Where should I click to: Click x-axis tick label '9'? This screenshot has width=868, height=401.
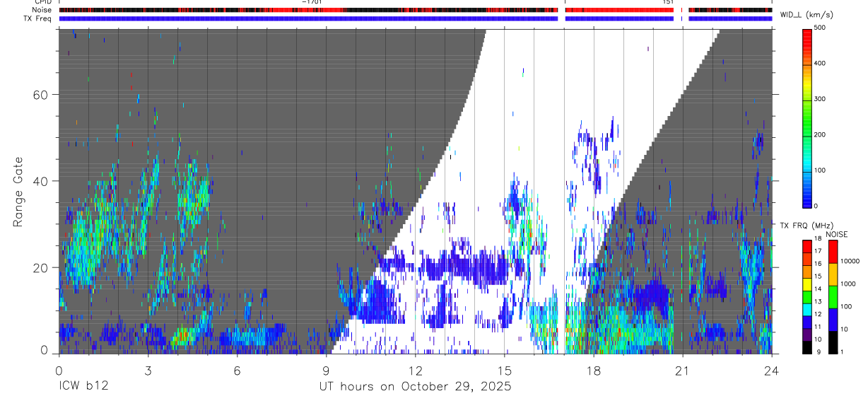click(327, 370)
